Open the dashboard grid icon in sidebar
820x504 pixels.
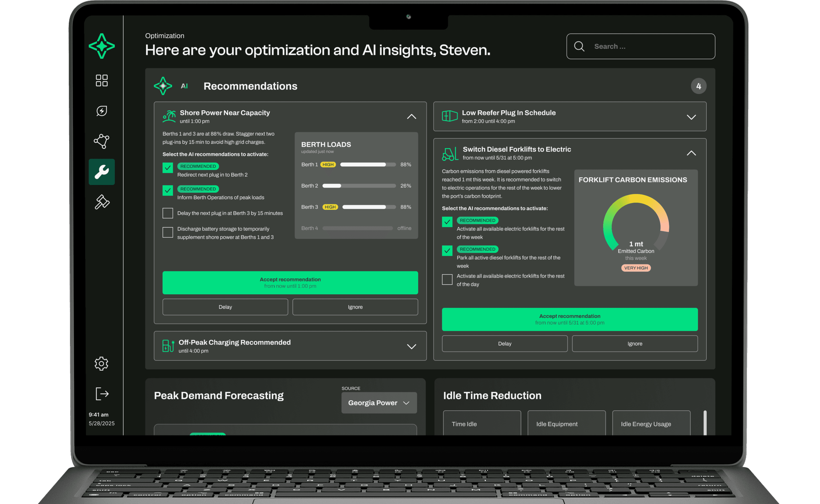pos(102,80)
